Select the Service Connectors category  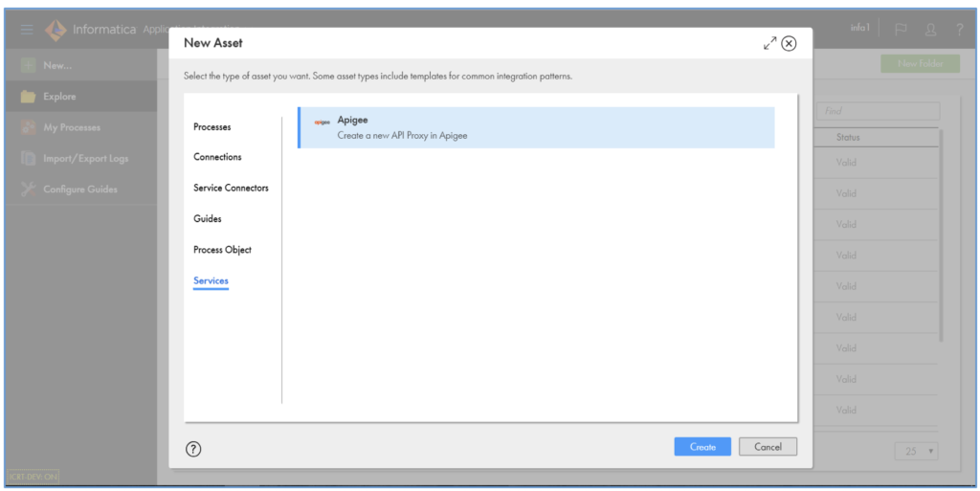click(231, 188)
